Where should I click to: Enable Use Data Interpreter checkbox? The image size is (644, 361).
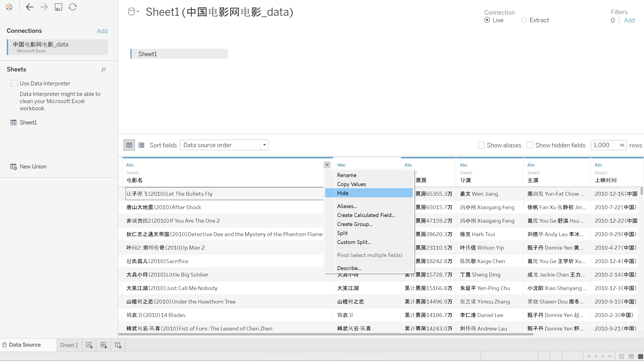click(14, 83)
